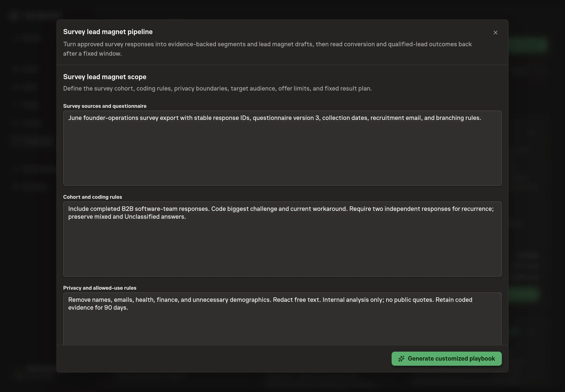
Task: Select the Survey lead magnet scope heading
Action: 105,77
